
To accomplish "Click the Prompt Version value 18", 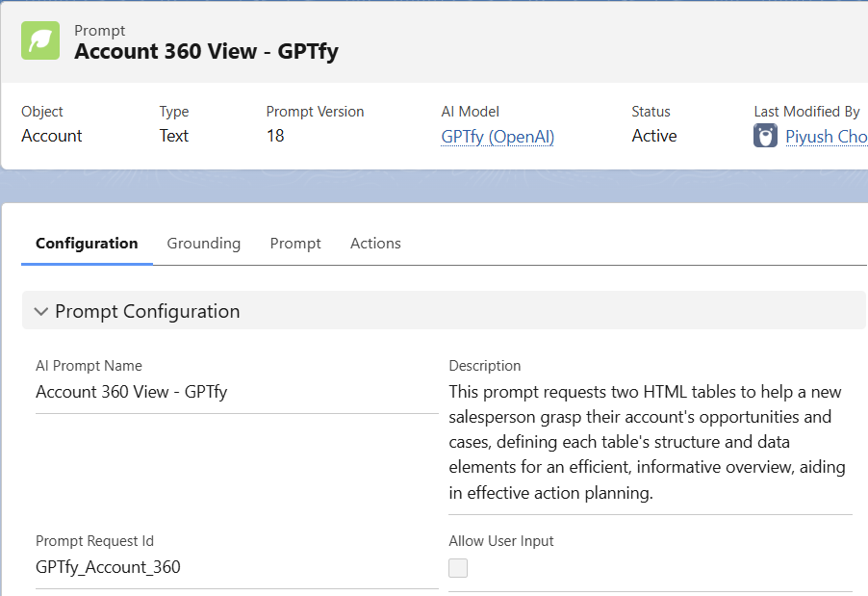I will pos(275,136).
